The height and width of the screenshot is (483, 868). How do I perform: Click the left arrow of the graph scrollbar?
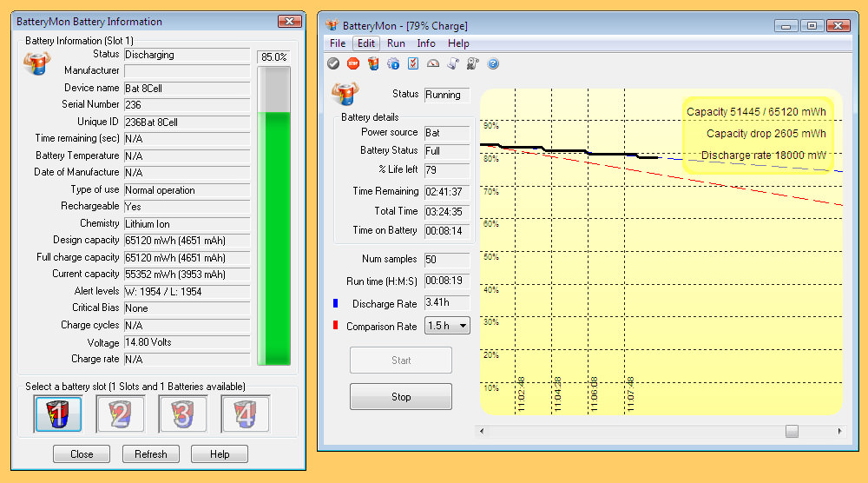pos(481,431)
